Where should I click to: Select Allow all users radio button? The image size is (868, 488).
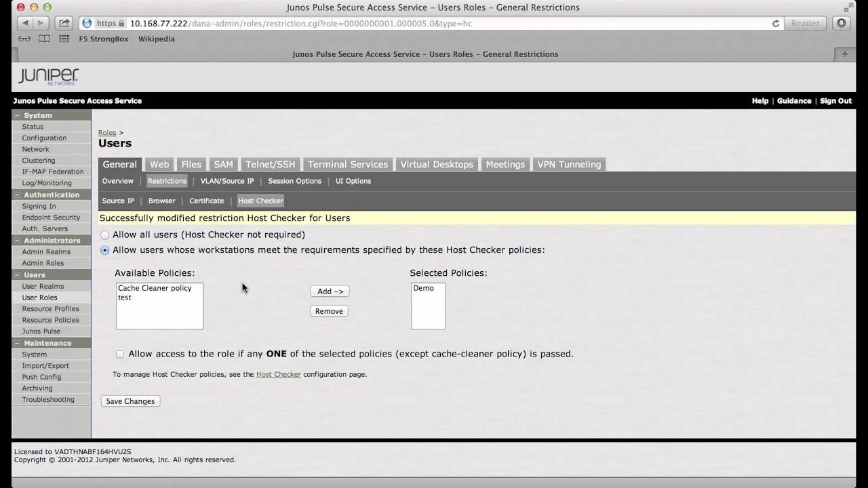point(104,235)
